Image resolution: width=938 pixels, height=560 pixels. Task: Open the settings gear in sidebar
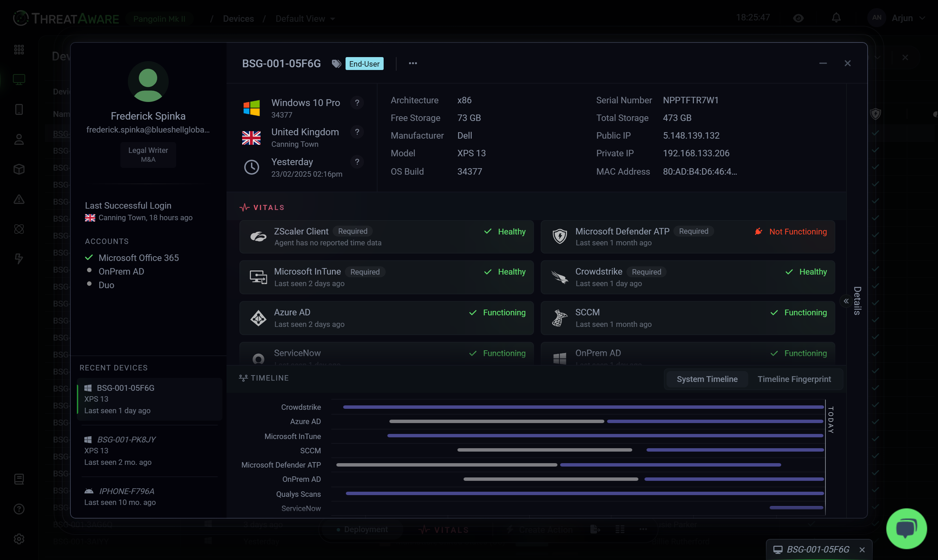[19, 539]
